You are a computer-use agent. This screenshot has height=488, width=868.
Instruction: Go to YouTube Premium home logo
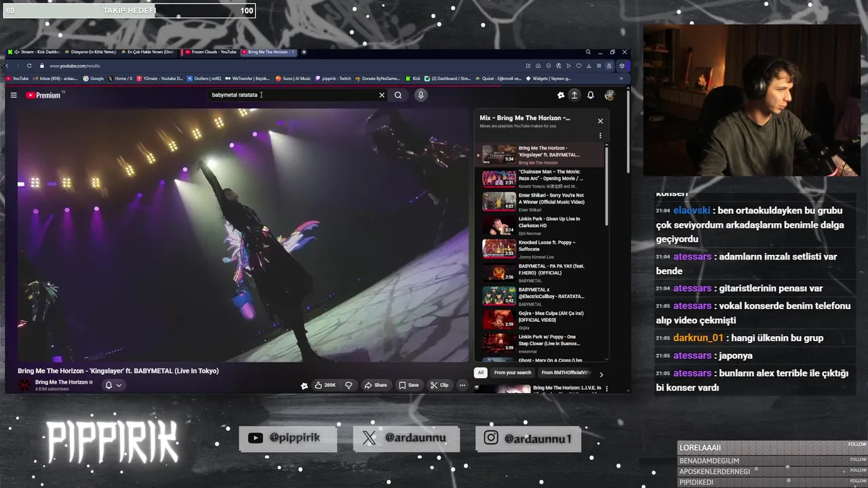click(x=43, y=96)
